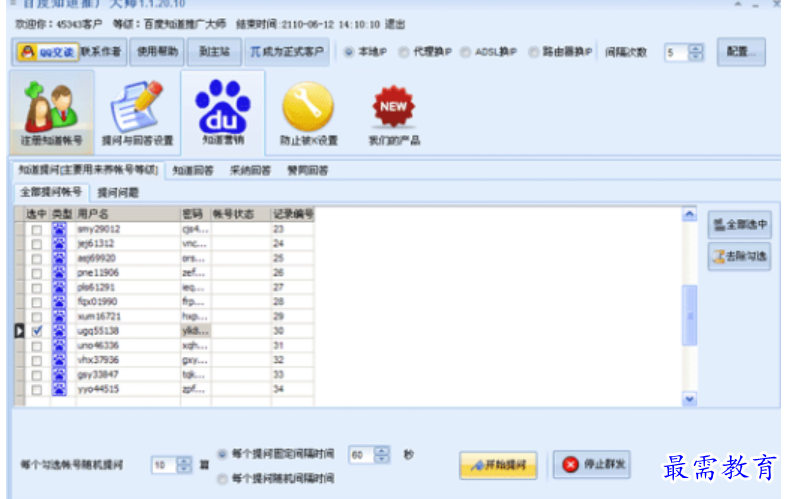Select the ADSL换IP radio option
Viewport: 785px width, 499px height.
pyautogui.click(x=466, y=52)
